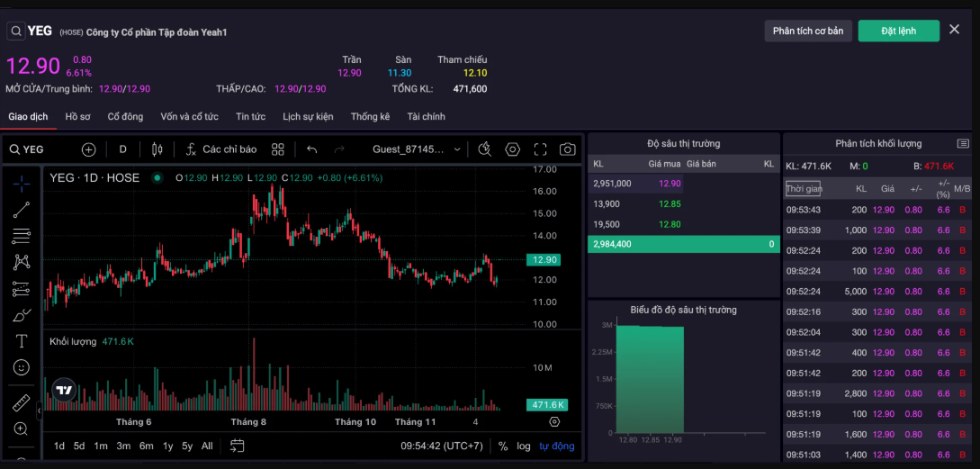Viewport: 980px width, 469px height.
Task: Switch to the Giao dịch tab
Action: point(28,117)
